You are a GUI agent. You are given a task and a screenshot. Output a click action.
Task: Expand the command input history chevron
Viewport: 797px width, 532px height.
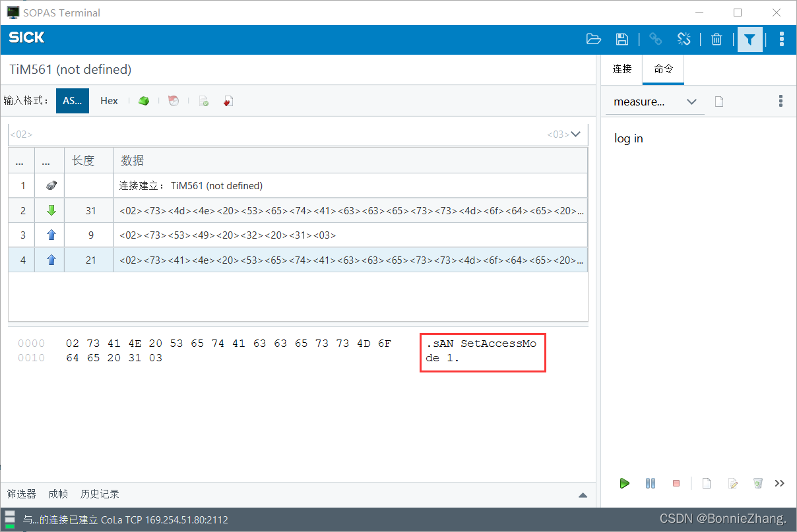(575, 134)
